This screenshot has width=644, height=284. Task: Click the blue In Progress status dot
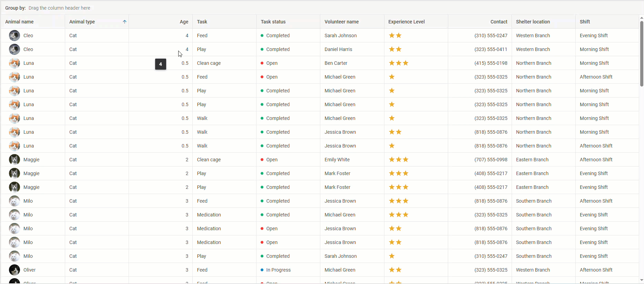pos(262,270)
